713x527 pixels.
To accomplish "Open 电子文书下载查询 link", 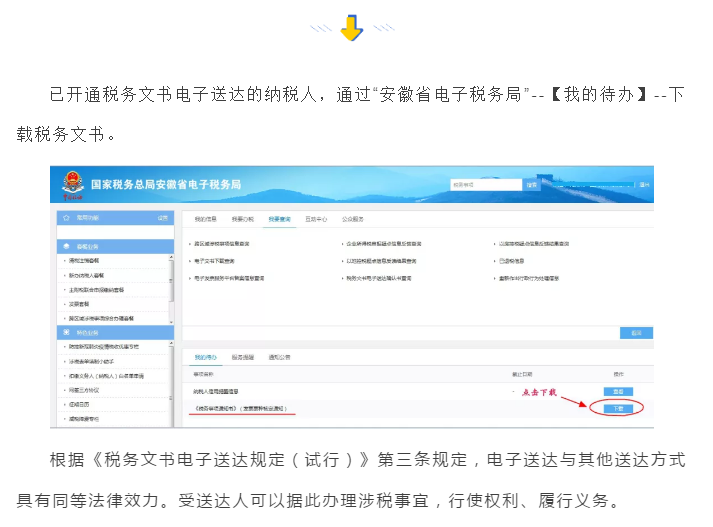I will [x=216, y=260].
